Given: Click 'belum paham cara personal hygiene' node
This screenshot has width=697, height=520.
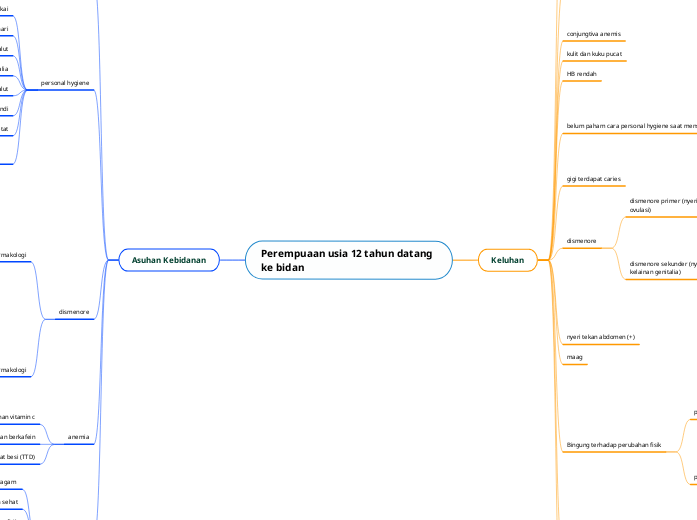Looking at the screenshot, I should coord(631,127).
